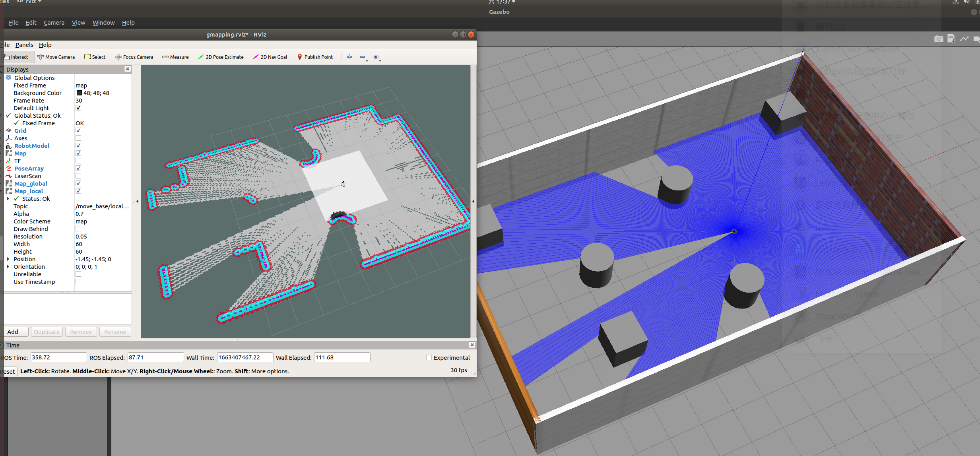Open the Camera menu in Gazebo
Screen dimensions: 980x456
(x=54, y=23)
